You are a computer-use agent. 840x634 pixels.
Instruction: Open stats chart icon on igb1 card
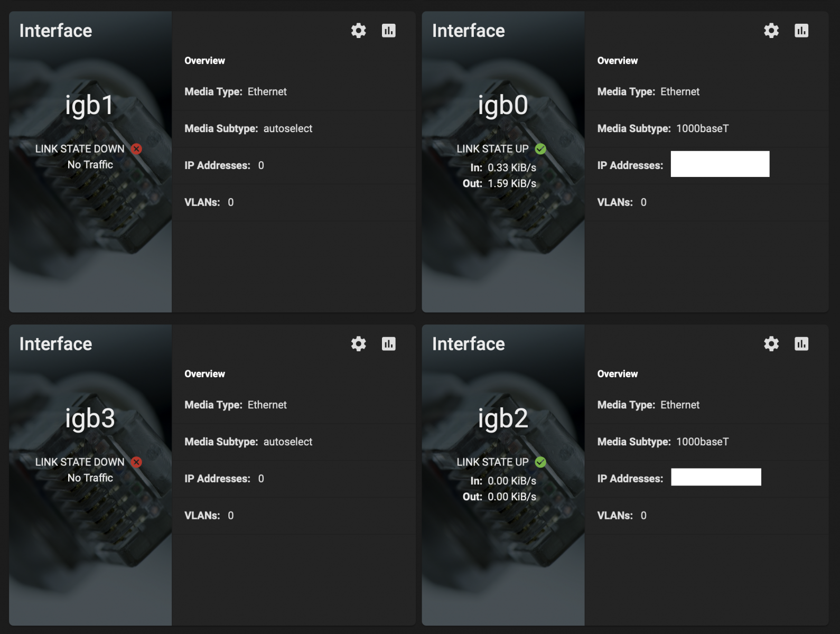[389, 31]
